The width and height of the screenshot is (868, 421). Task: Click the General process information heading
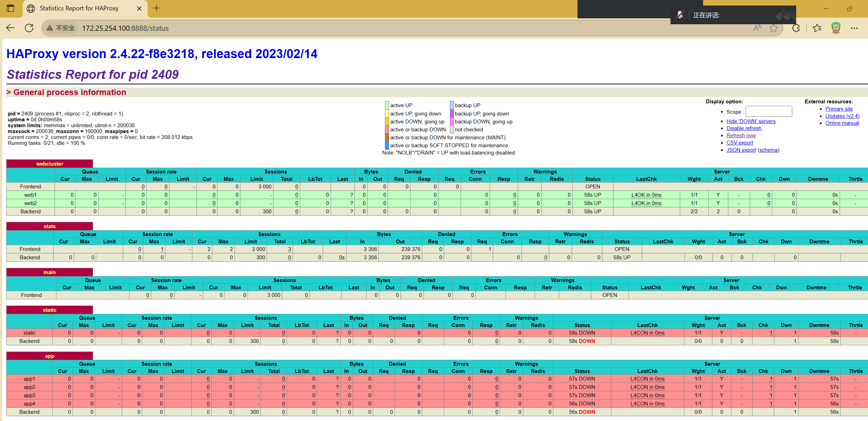coord(70,92)
